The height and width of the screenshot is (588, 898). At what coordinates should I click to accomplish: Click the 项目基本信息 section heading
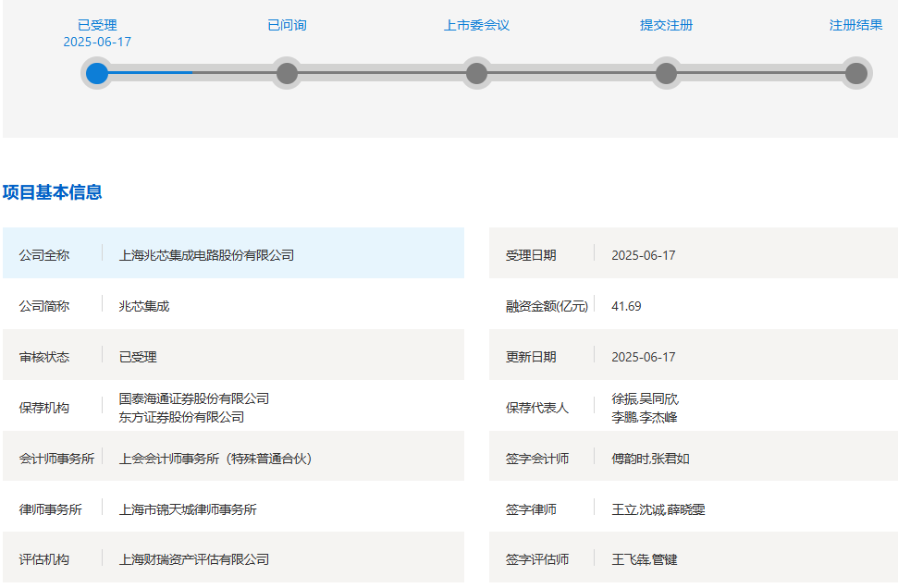[x=52, y=192]
